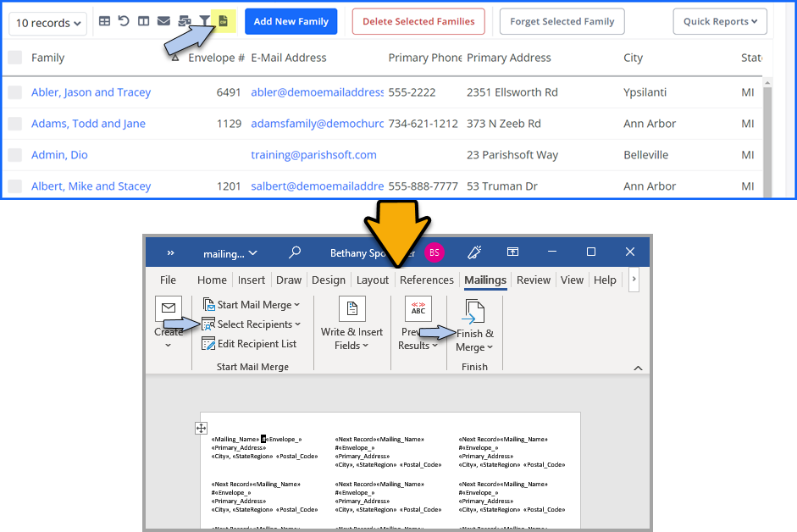The image size is (797, 532).
Task: Click the Family column sort triangle
Action: click(174, 58)
